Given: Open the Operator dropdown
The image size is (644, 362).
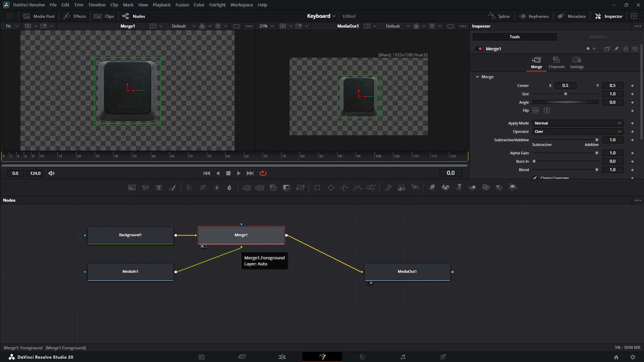Looking at the screenshot, I should [578, 132].
